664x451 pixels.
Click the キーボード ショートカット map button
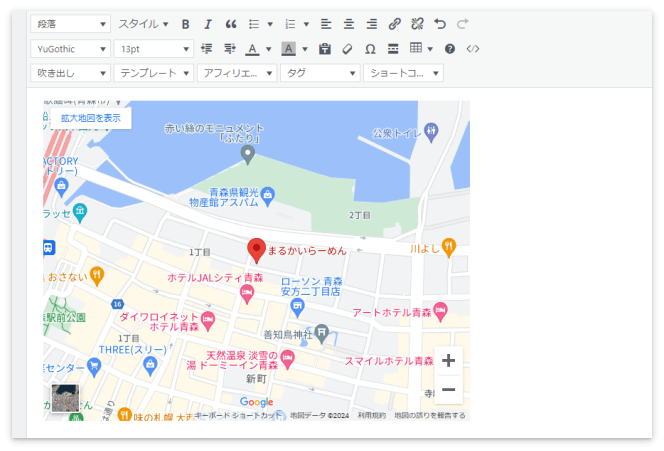click(238, 415)
